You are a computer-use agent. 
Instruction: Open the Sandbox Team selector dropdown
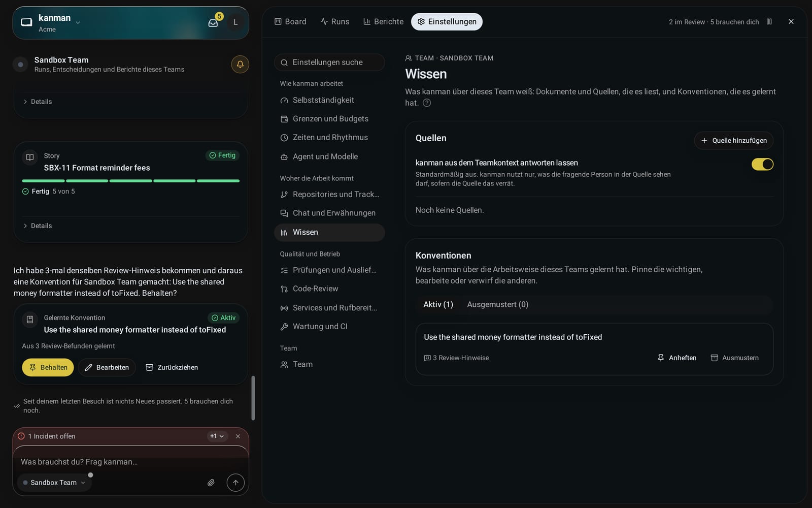coord(54,483)
